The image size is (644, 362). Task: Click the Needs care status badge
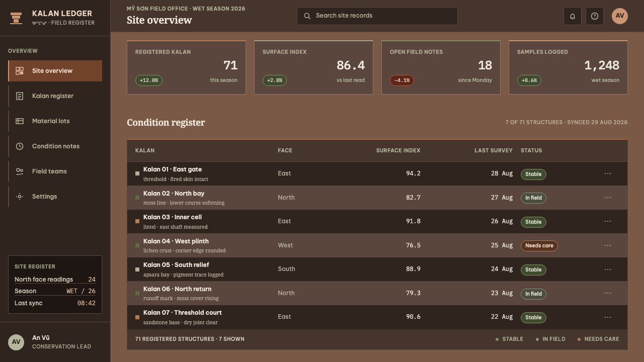539,246
